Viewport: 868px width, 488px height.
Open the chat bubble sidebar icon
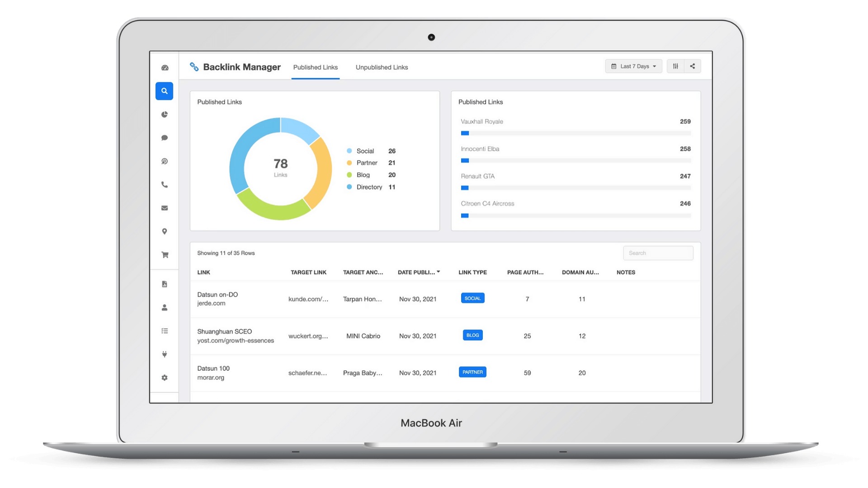[x=165, y=138]
